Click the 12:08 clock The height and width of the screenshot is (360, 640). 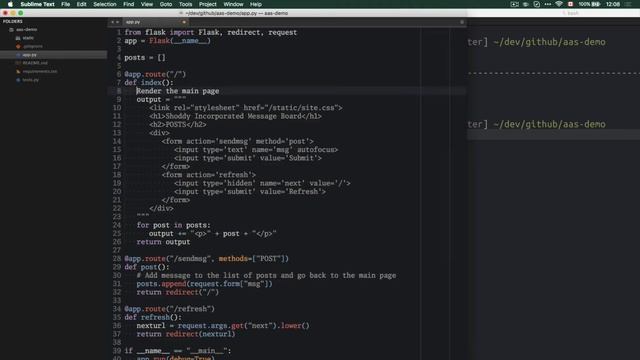(x=613, y=4)
